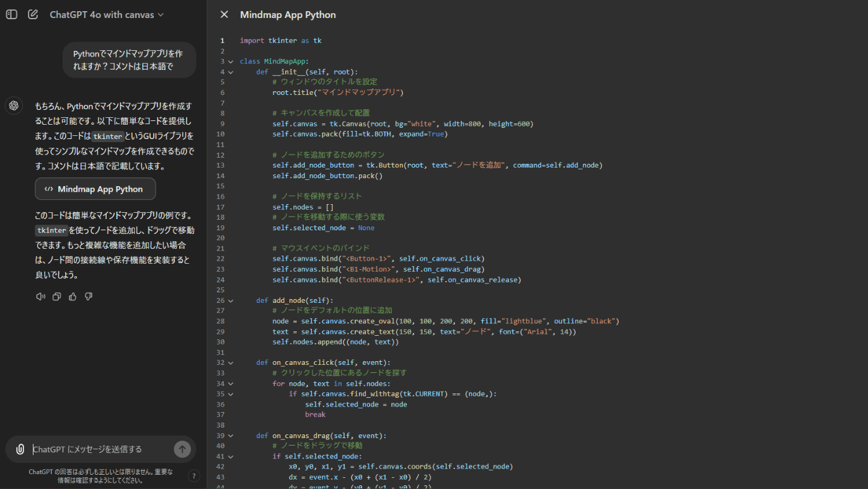This screenshot has width=868, height=489.
Task: Start a new chat with pencil icon
Action: pos(33,14)
